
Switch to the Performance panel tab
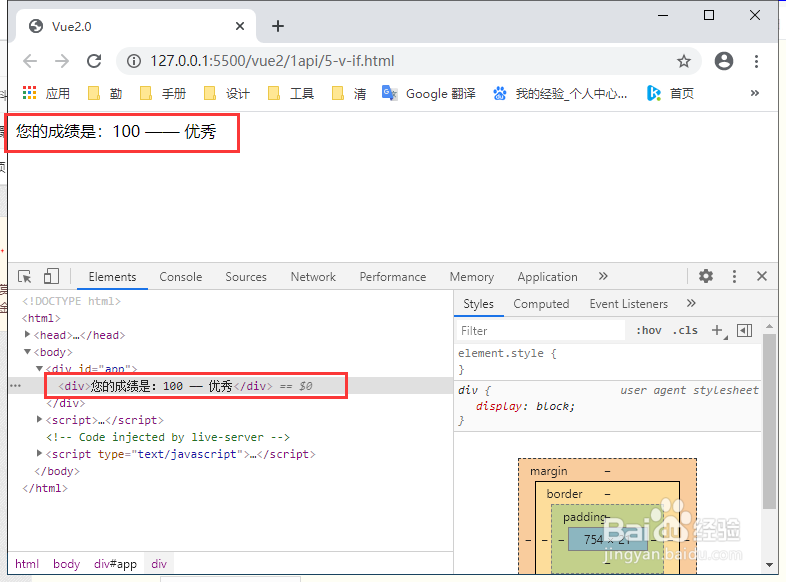(x=392, y=277)
